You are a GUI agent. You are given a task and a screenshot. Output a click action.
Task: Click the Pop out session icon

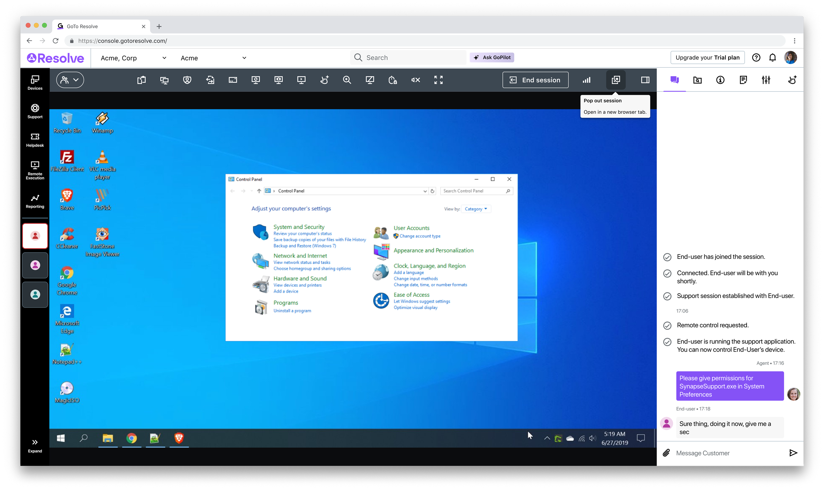616,80
